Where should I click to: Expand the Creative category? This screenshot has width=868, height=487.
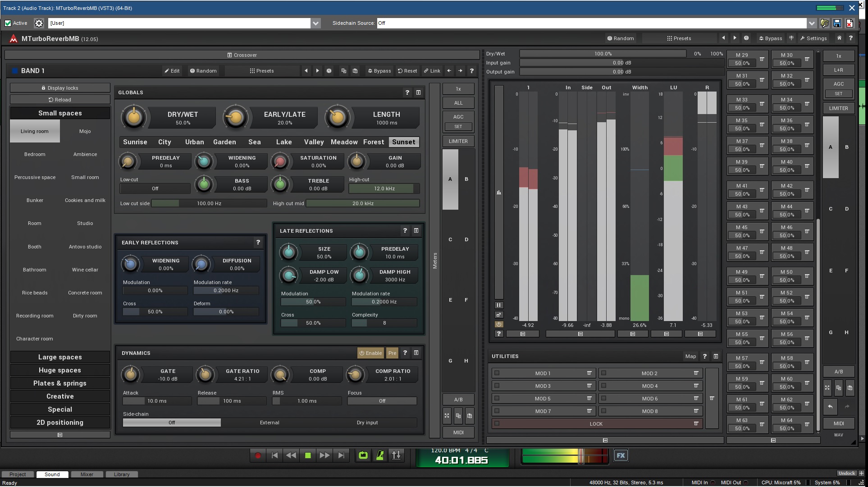(60, 396)
